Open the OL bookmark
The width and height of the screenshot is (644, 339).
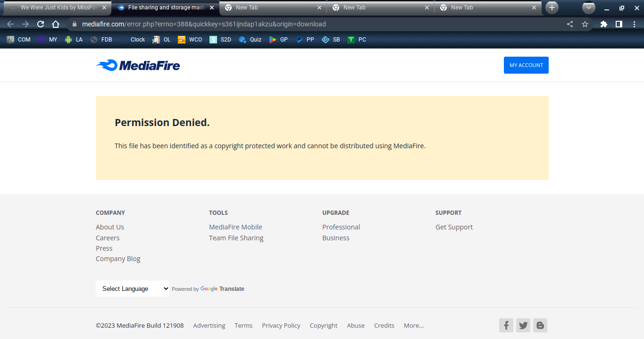[x=162, y=40]
